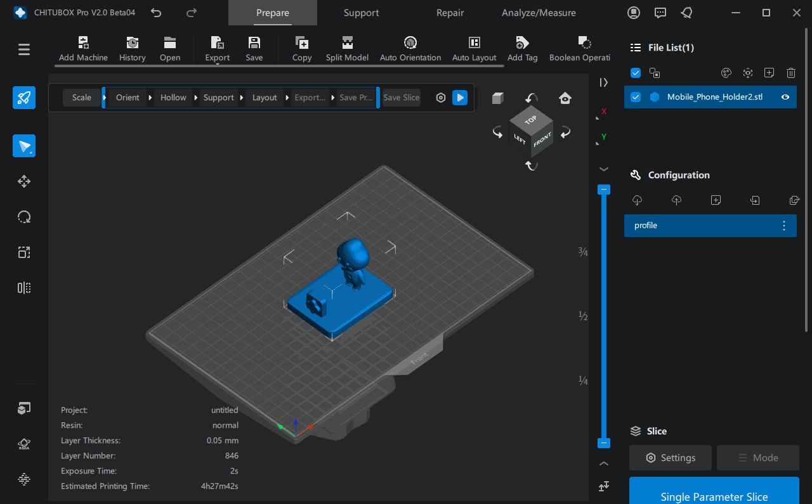Open slice Settings button
The width and height of the screenshot is (812, 504).
click(x=671, y=458)
